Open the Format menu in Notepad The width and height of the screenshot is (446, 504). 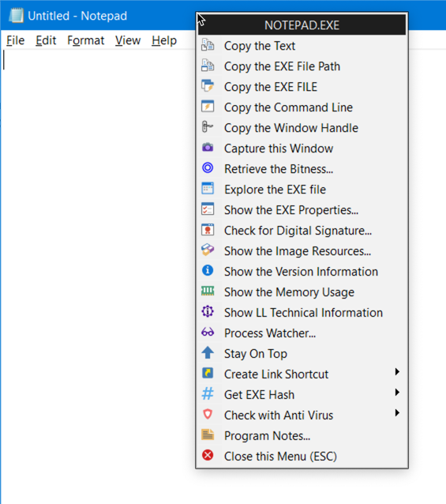(85, 40)
